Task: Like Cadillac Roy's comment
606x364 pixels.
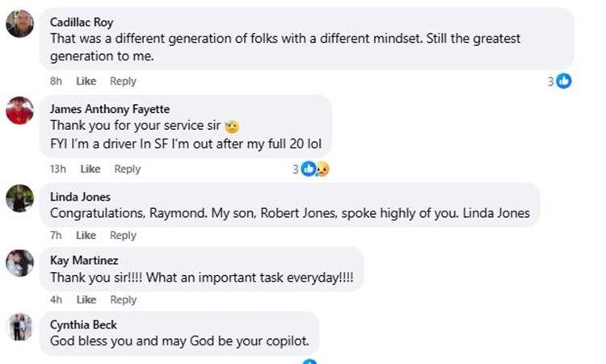Action: coord(86,82)
